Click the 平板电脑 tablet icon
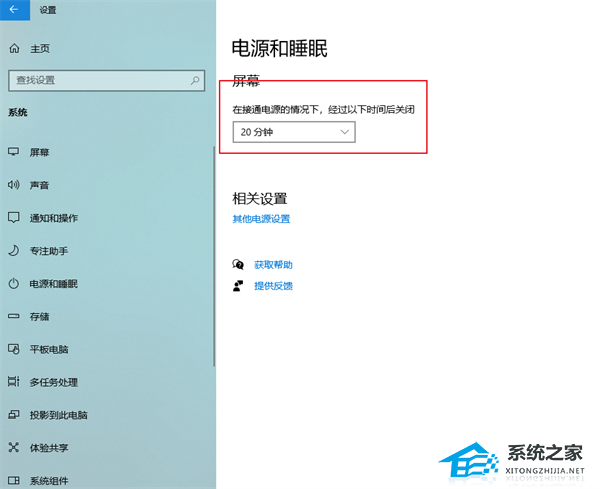 click(13, 349)
